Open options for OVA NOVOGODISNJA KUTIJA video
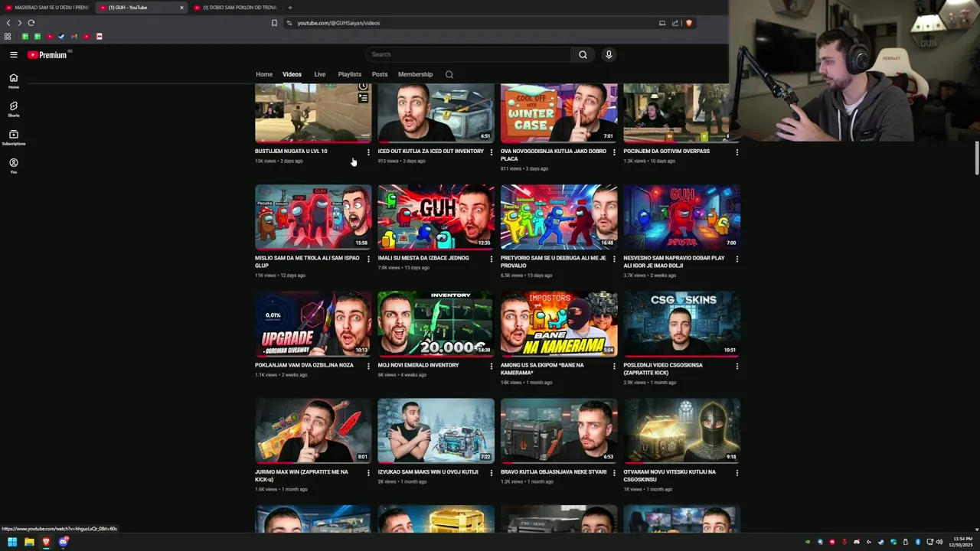This screenshot has height=551, width=980. pos(614,152)
